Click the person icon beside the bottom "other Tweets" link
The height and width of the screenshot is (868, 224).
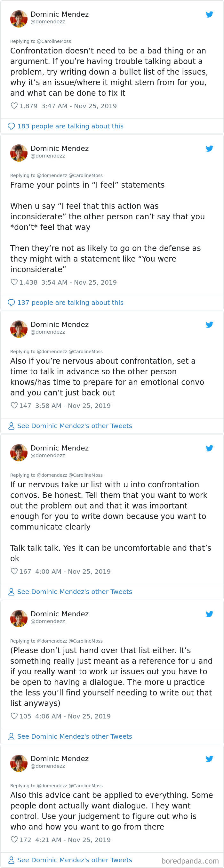11,860
